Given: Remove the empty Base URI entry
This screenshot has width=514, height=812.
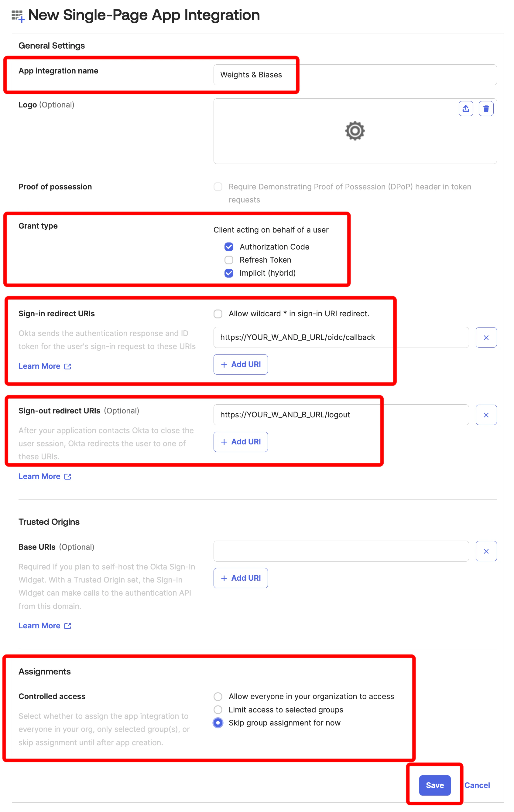Looking at the screenshot, I should tap(486, 551).
